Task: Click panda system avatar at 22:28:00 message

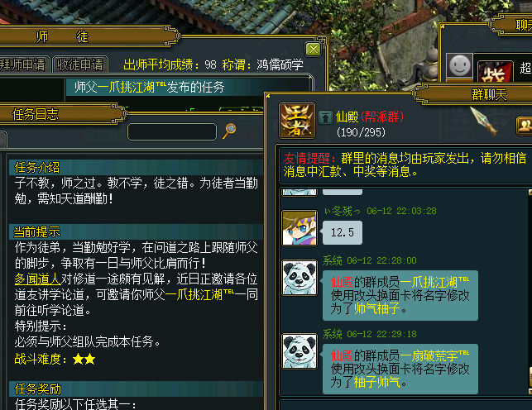Action: [x=300, y=279]
